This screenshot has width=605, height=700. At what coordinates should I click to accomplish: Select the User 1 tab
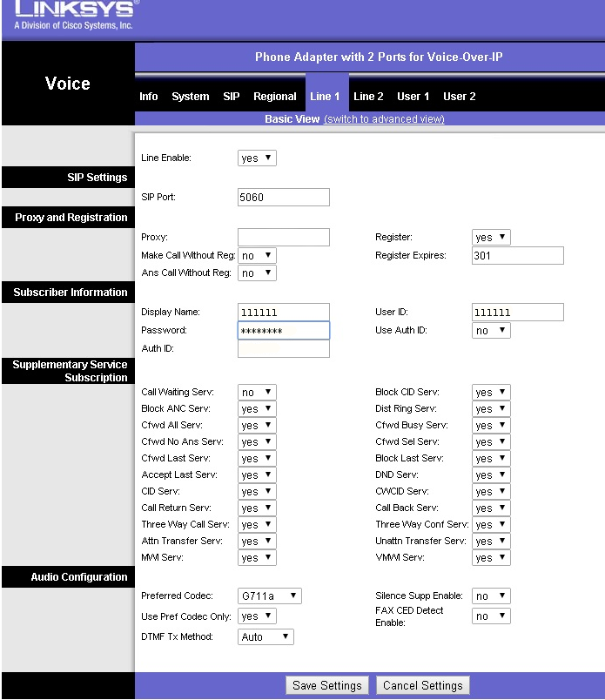(413, 97)
